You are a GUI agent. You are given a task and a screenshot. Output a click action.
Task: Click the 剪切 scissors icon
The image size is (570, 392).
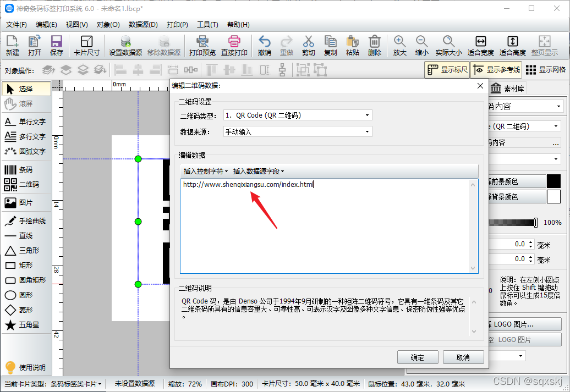pos(308,46)
